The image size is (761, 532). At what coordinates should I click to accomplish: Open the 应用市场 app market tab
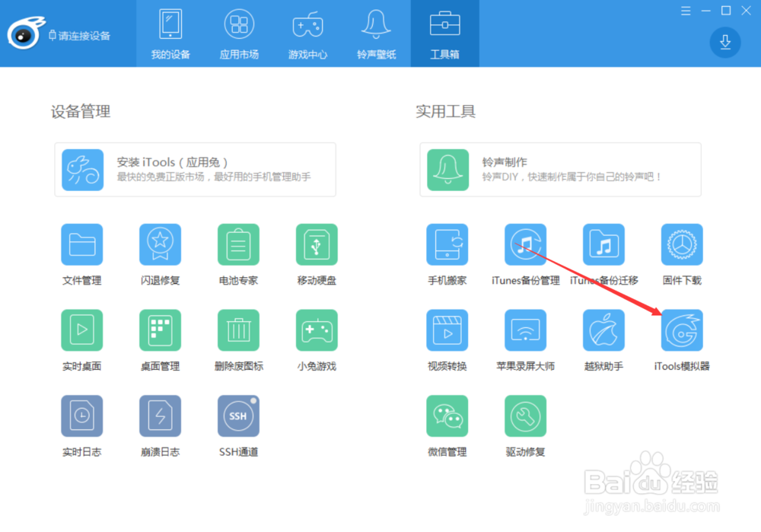tap(239, 33)
